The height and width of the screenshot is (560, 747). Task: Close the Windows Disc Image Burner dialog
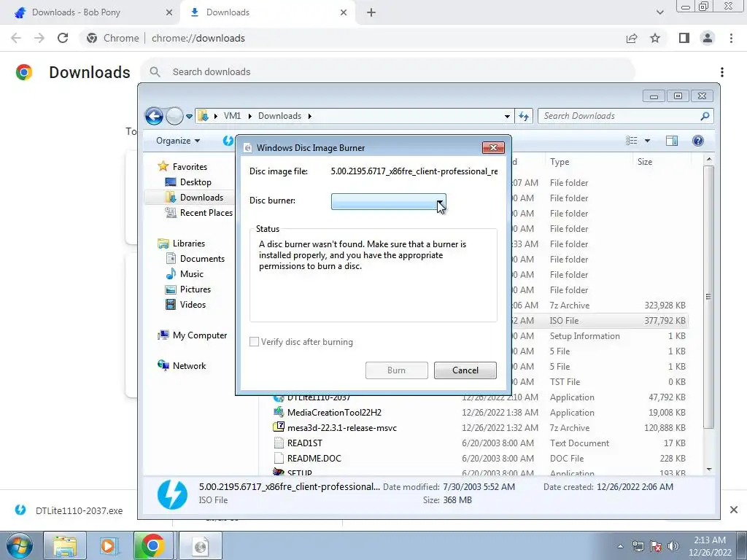coord(493,147)
